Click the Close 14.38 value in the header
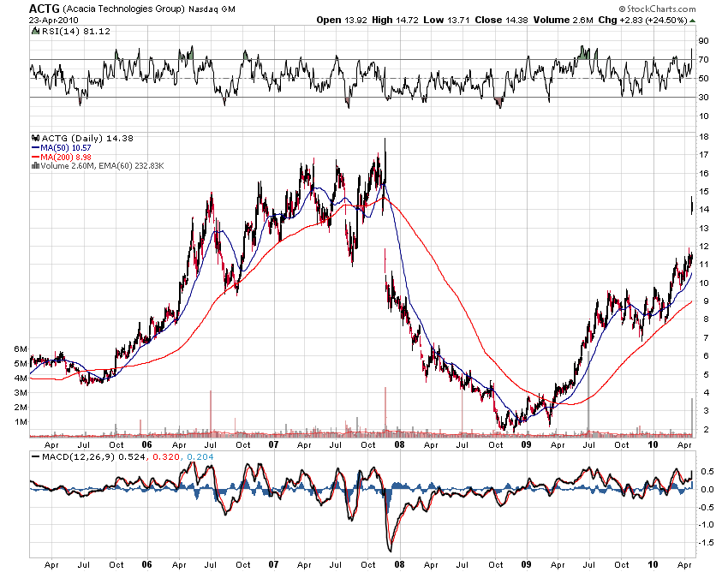The height and width of the screenshot is (572, 728). tap(501, 20)
